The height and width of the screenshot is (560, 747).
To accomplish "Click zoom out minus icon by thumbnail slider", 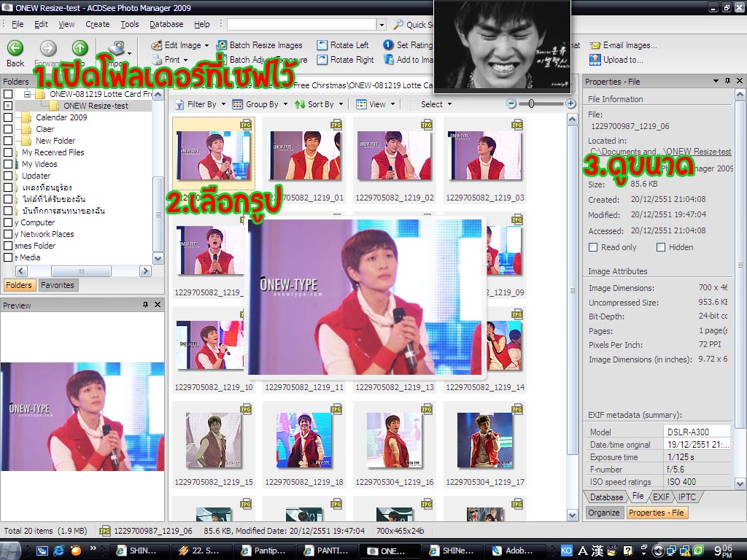I will point(511,104).
